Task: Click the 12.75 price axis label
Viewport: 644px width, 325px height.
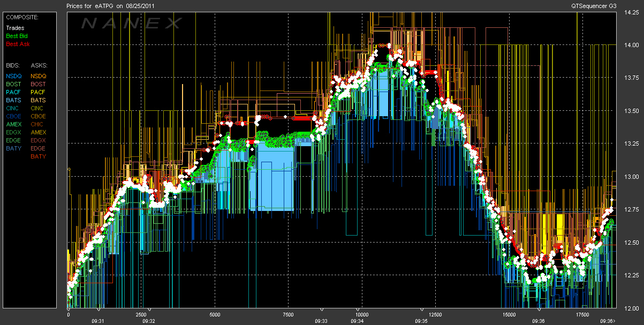Action: pos(631,210)
